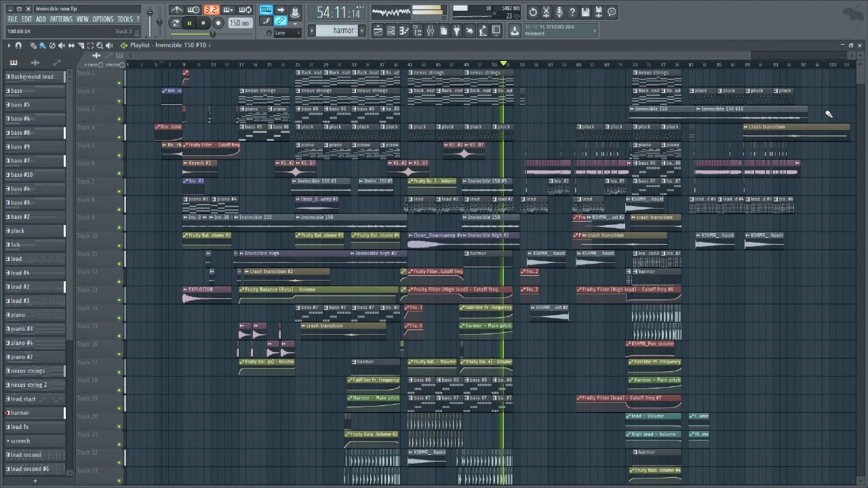Screen dimensions: 868x488
Task: Toggle the 3.2.1 countdown before recording
Action: coord(211,9)
